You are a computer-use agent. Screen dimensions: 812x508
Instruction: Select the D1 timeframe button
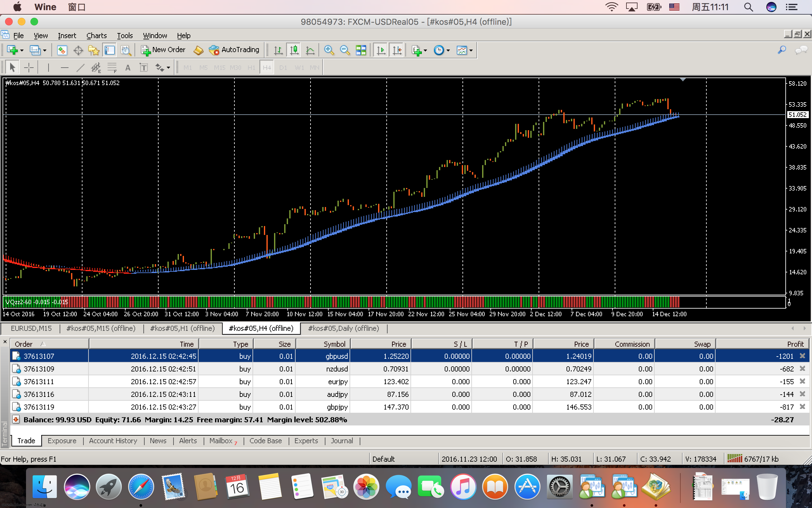[283, 68]
